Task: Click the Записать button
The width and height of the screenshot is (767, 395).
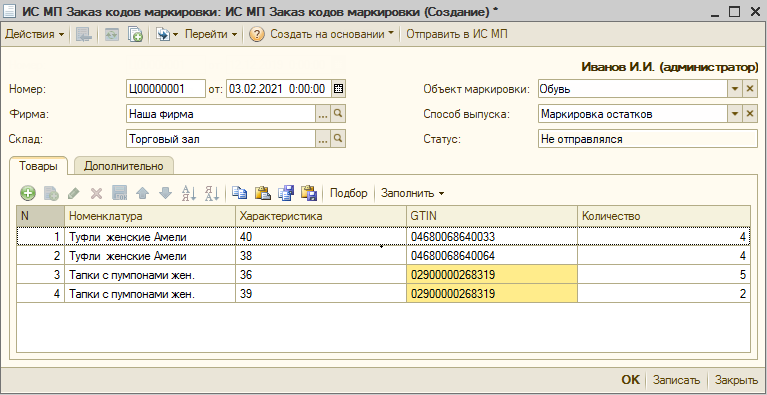Action: click(x=677, y=380)
